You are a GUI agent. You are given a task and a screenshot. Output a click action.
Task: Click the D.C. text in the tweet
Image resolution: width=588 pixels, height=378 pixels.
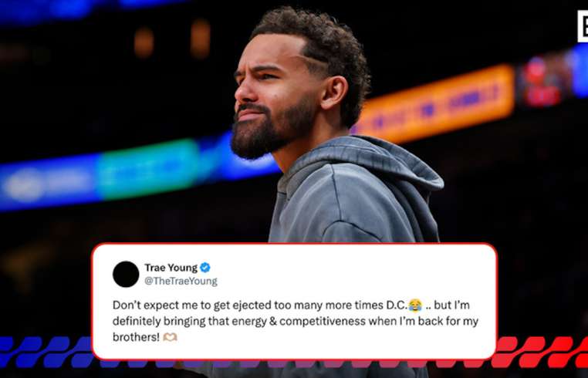[397, 305]
